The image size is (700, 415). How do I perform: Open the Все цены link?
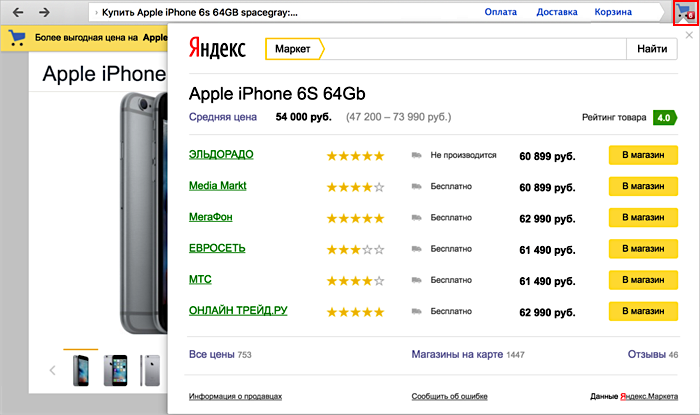[211, 354]
